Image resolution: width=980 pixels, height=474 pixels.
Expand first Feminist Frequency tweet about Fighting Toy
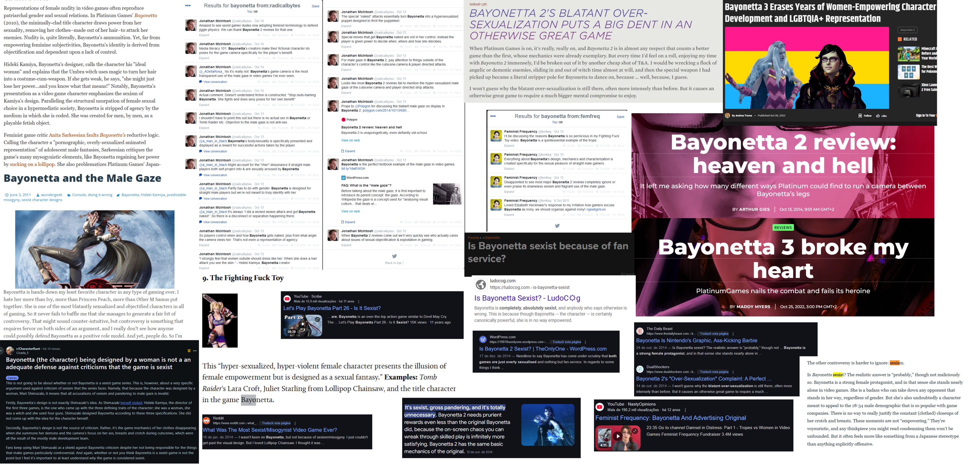click(509, 146)
